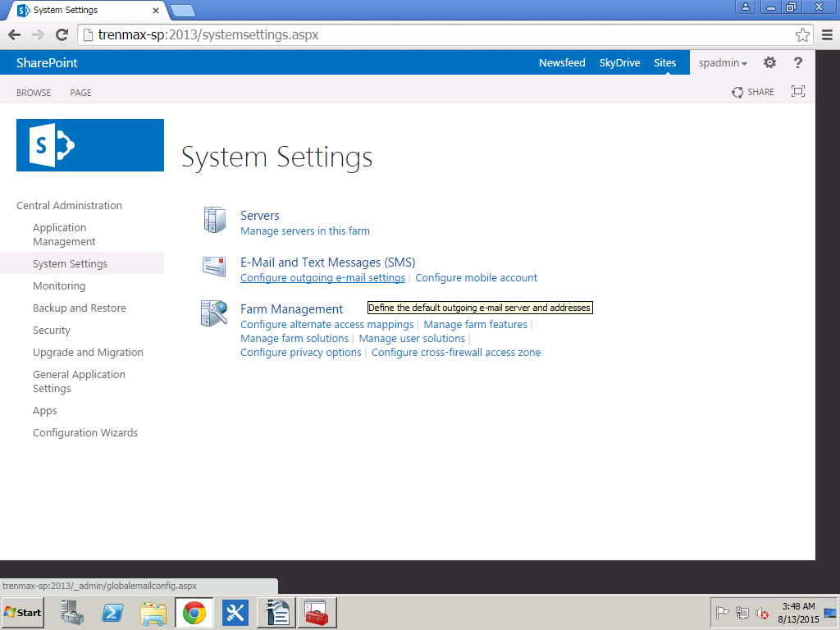Open Backup and Restore in sidebar
840x630 pixels.
80,308
